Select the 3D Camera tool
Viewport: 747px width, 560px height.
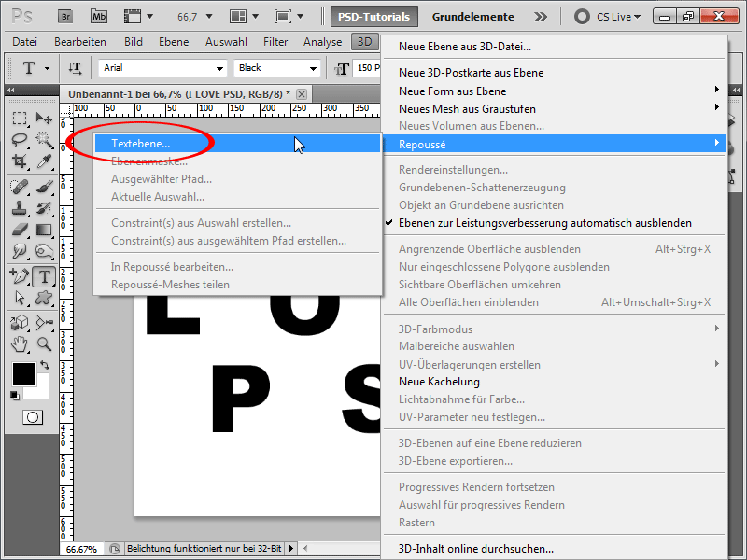click(44, 323)
